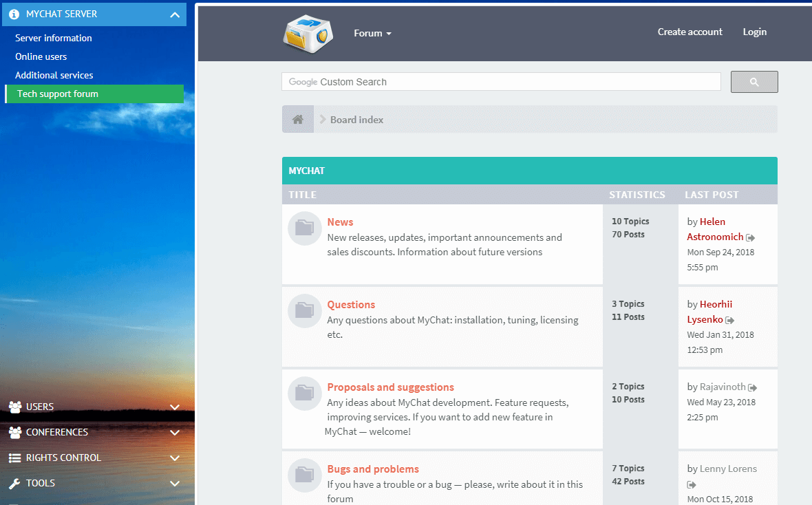This screenshot has width=812, height=505.
Task: Expand the Conferences sidebar section
Action: (x=175, y=433)
